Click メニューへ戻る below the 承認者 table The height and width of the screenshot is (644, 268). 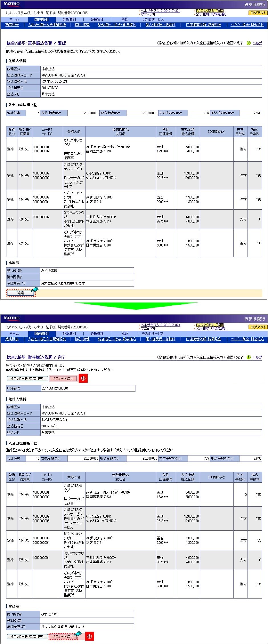[x=63, y=637]
